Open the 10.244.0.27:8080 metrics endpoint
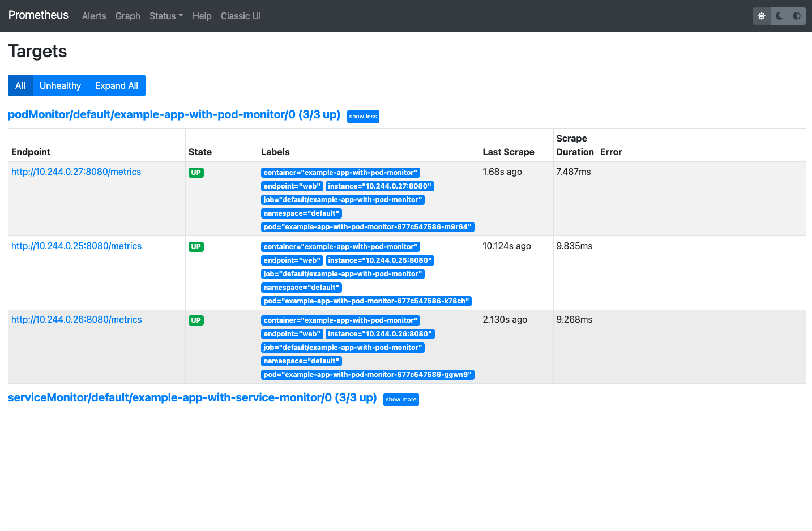The image size is (812, 531). 76,172
